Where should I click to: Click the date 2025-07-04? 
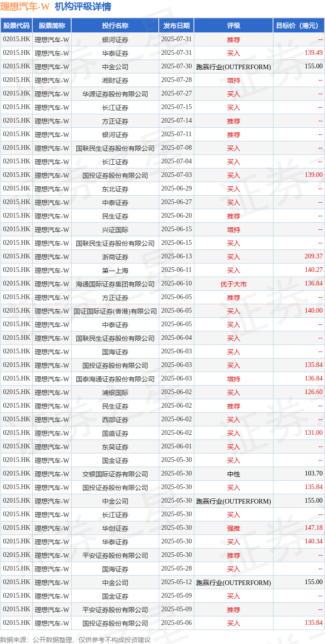(x=177, y=161)
